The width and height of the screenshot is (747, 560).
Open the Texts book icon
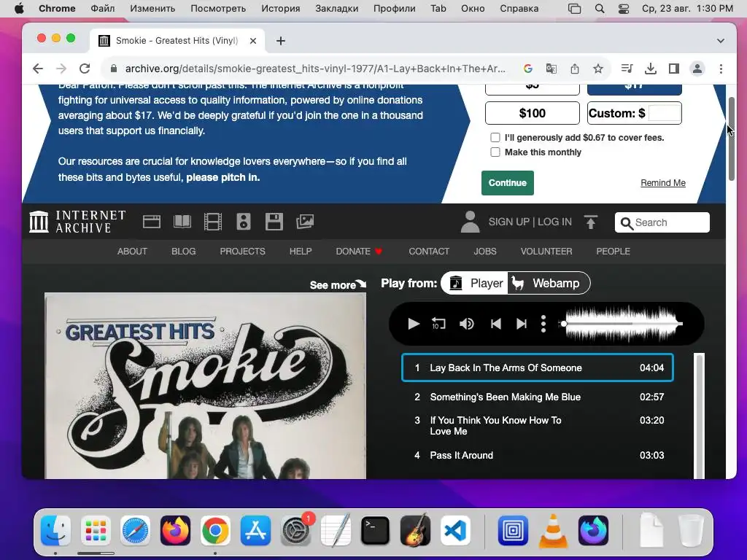point(182,222)
